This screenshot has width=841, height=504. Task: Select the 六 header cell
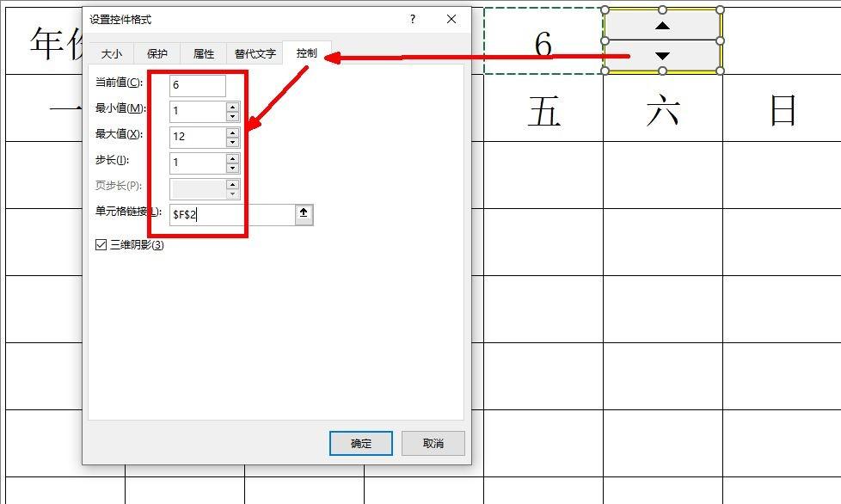point(663,108)
